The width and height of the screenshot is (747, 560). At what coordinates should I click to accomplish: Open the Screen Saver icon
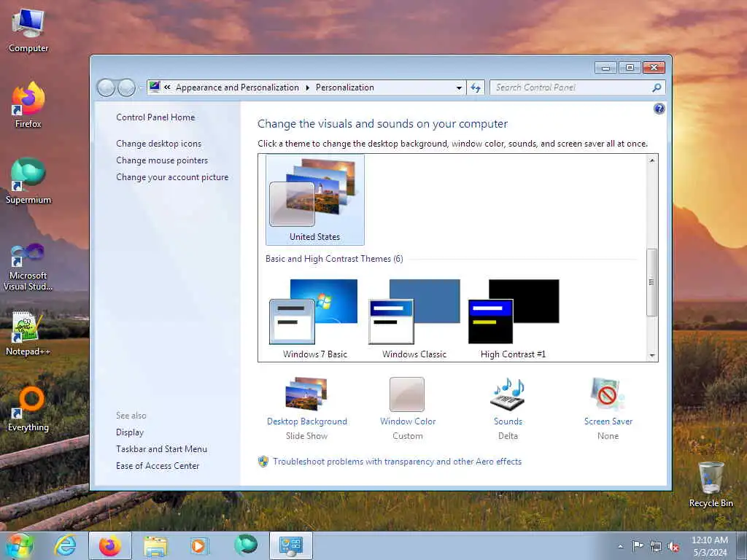(x=608, y=394)
